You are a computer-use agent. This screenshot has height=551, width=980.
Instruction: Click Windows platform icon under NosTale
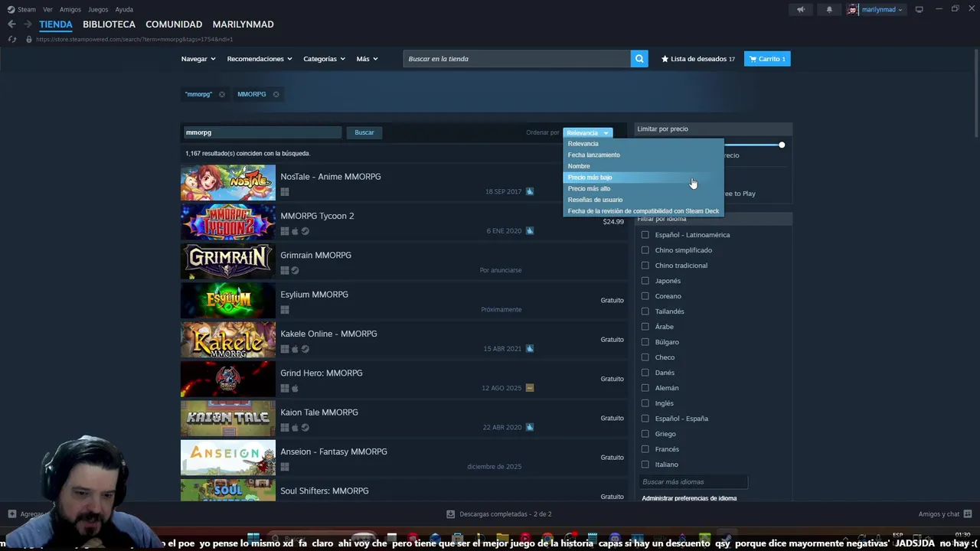tap(285, 192)
